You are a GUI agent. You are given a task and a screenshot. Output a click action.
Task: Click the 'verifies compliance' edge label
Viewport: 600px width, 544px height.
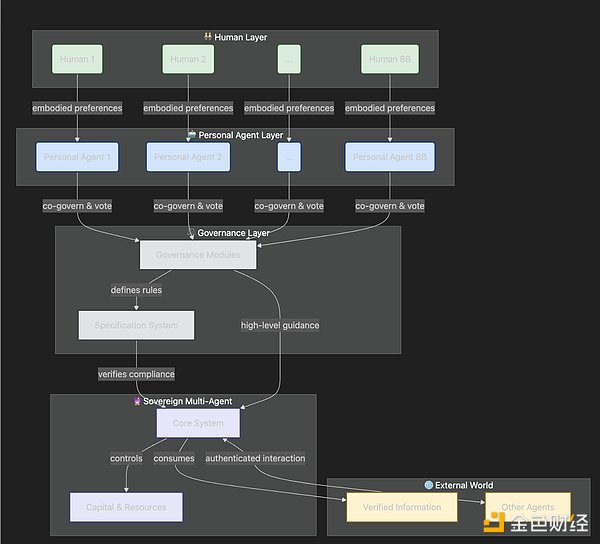click(136, 374)
